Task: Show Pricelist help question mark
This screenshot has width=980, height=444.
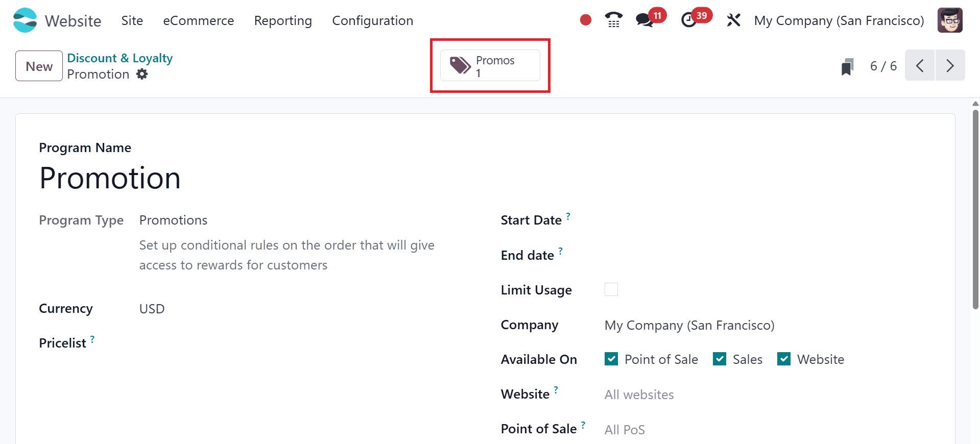Action: click(x=92, y=339)
